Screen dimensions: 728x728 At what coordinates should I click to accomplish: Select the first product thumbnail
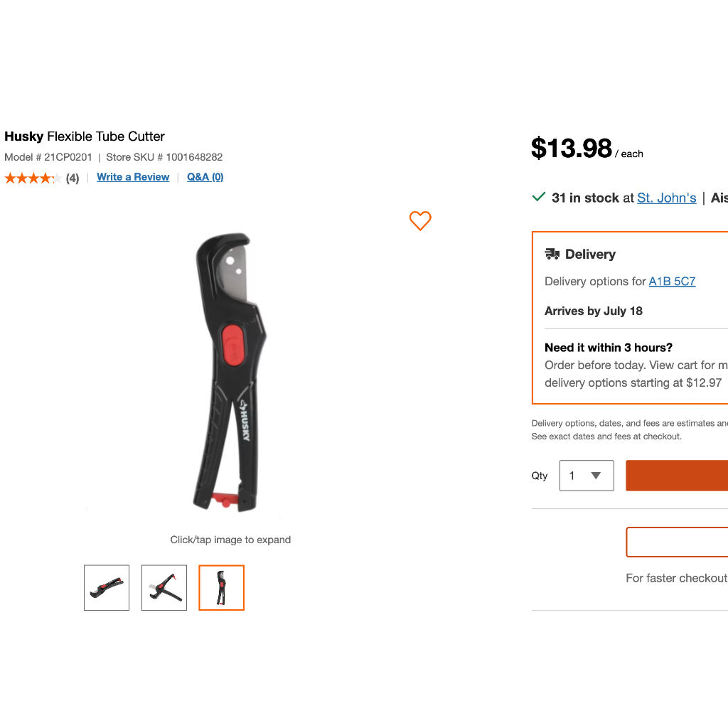click(107, 588)
